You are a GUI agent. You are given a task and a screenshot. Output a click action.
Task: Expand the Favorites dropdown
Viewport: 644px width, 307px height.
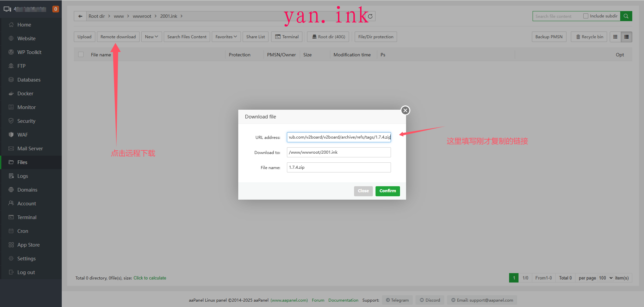[226, 37]
